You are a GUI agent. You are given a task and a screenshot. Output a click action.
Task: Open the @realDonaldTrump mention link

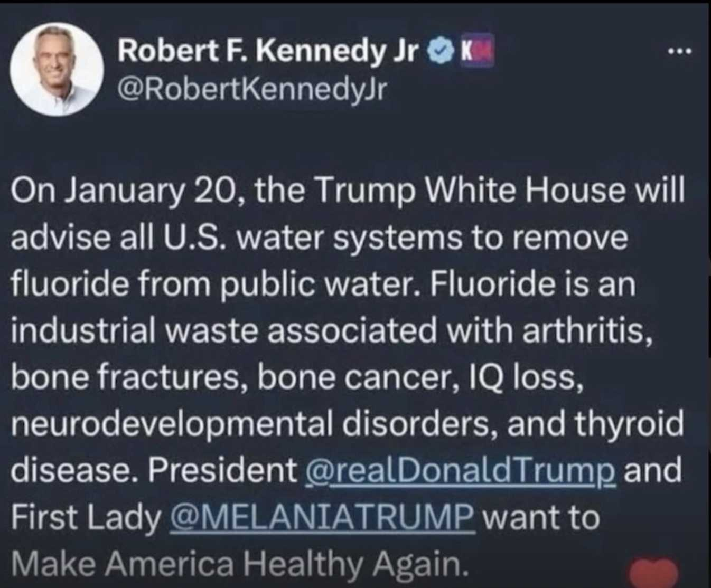click(460, 470)
